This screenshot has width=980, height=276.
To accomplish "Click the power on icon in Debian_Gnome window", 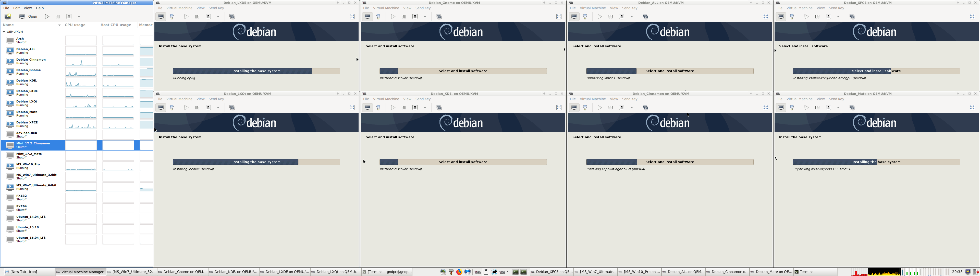I will (x=393, y=16).
